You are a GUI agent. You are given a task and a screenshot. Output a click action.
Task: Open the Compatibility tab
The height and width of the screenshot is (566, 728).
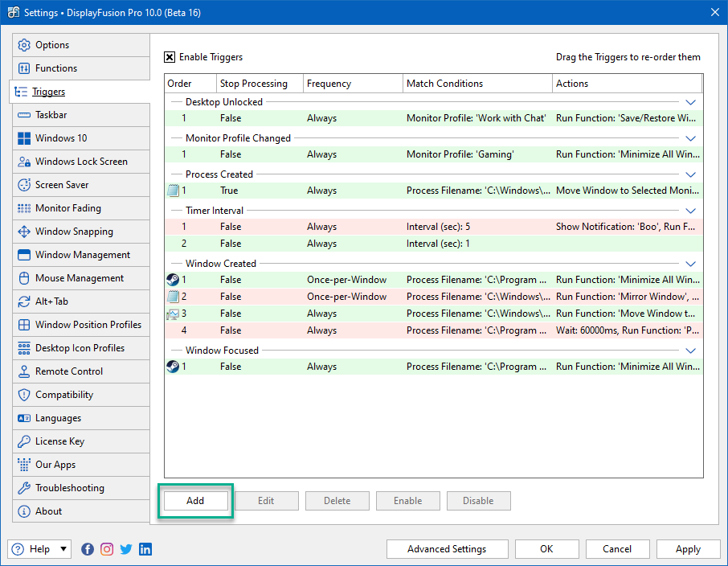81,395
